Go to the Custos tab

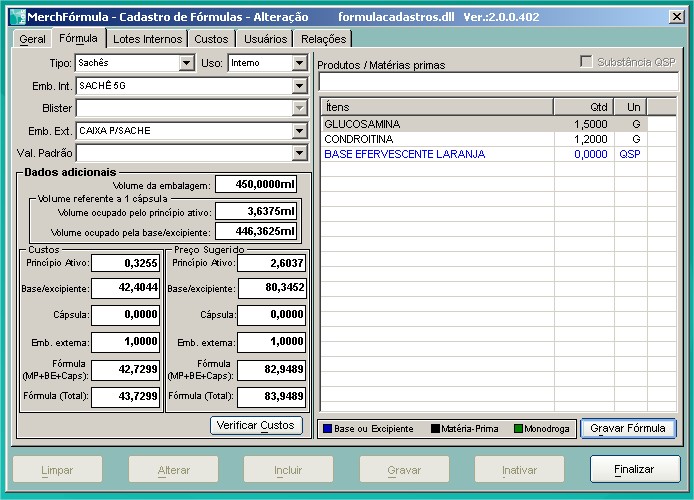(211, 39)
